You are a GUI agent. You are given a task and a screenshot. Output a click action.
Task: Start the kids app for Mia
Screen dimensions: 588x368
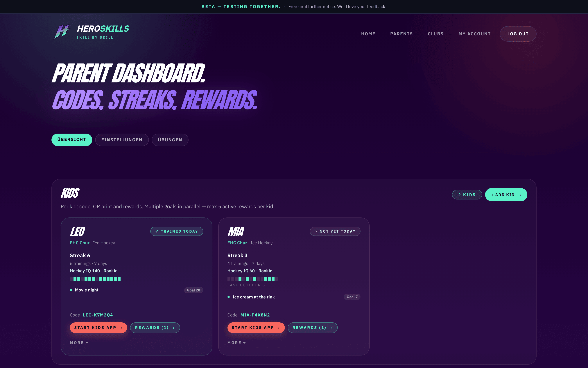point(256,328)
